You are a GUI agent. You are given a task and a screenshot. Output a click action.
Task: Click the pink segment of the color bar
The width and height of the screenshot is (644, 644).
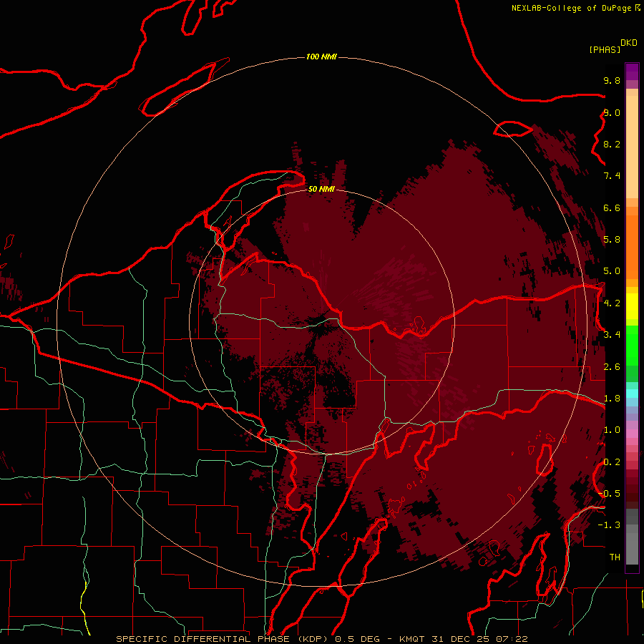632,434
